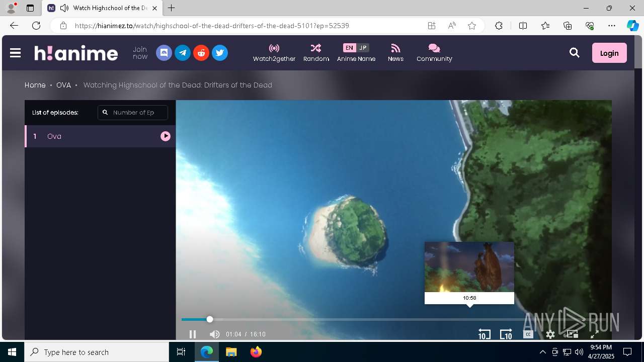644x362 pixels.
Task: Click the taskbar search box
Action: point(97,352)
